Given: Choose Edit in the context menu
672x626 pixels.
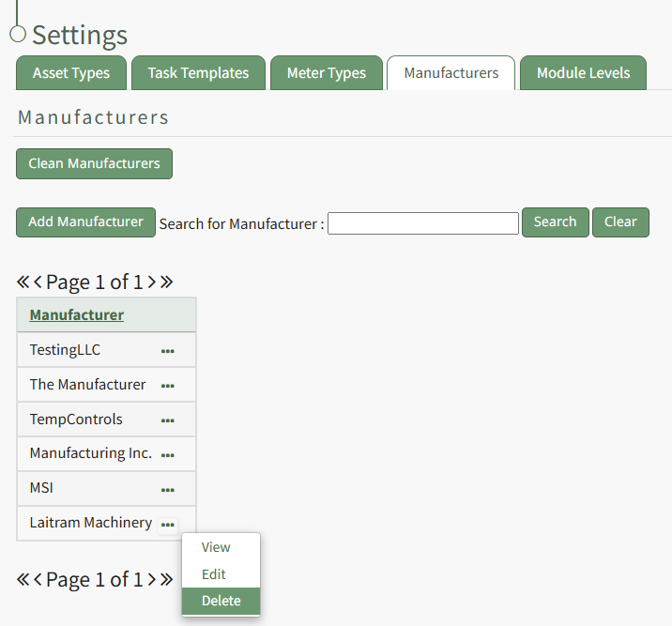Looking at the screenshot, I should click(214, 574).
